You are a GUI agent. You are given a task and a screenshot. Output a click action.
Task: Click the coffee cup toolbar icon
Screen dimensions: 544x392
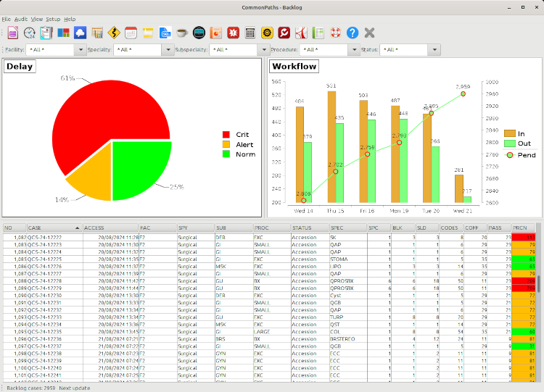coord(182,33)
